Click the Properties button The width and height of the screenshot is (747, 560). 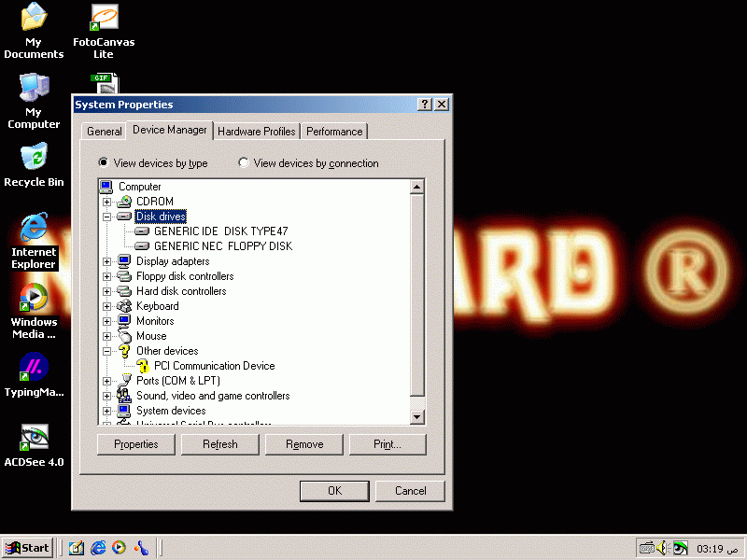coord(135,444)
